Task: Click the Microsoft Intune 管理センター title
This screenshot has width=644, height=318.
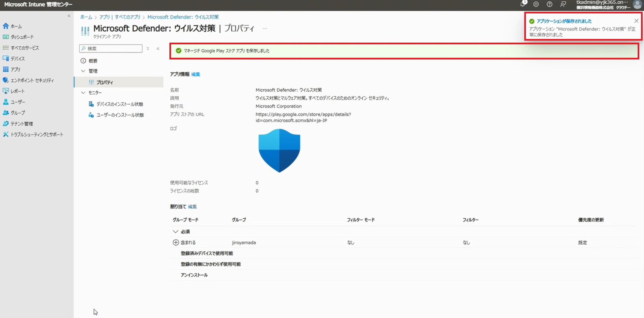Action: (x=38, y=4)
